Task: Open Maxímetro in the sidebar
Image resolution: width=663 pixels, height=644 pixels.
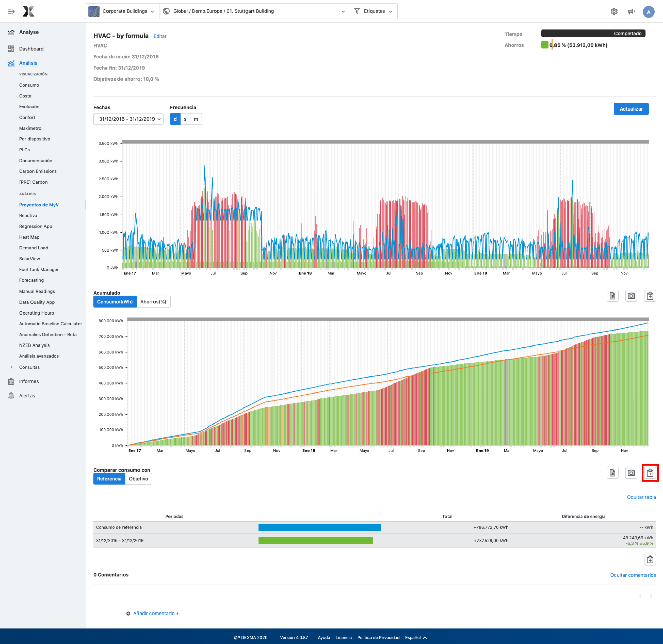Action: [30, 128]
